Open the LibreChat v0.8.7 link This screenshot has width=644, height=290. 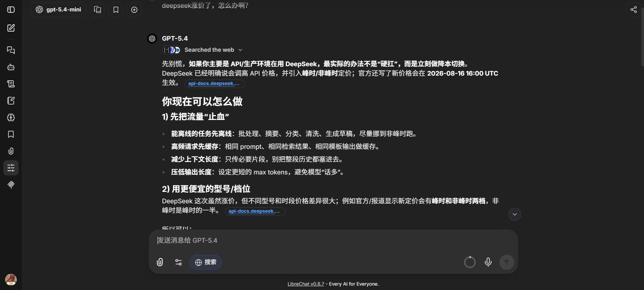[x=306, y=284]
